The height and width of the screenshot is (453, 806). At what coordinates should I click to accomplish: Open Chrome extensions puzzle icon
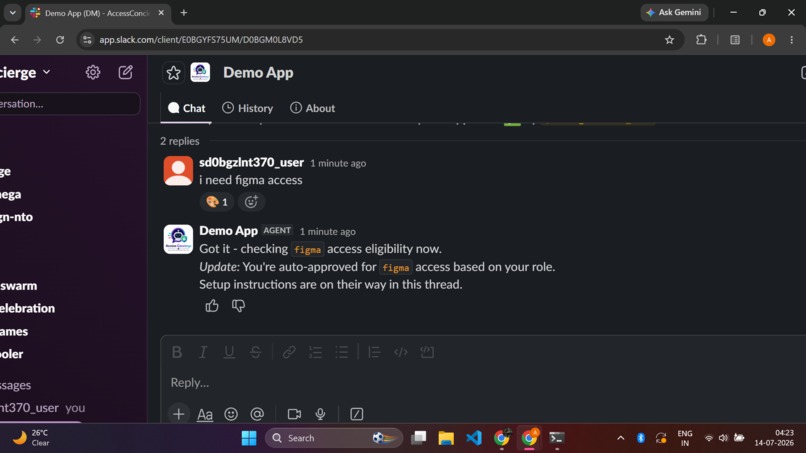[x=701, y=40]
